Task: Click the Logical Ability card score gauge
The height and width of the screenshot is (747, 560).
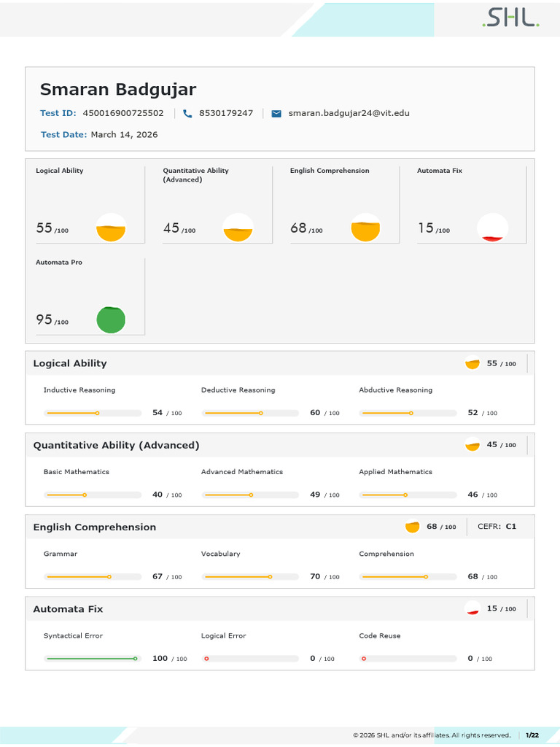Action: click(x=111, y=228)
